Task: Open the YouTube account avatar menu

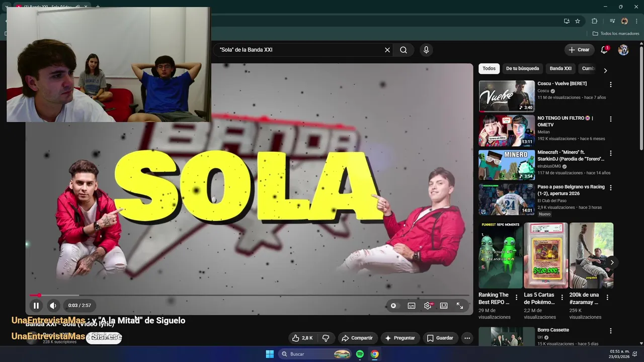Action: click(623, 50)
